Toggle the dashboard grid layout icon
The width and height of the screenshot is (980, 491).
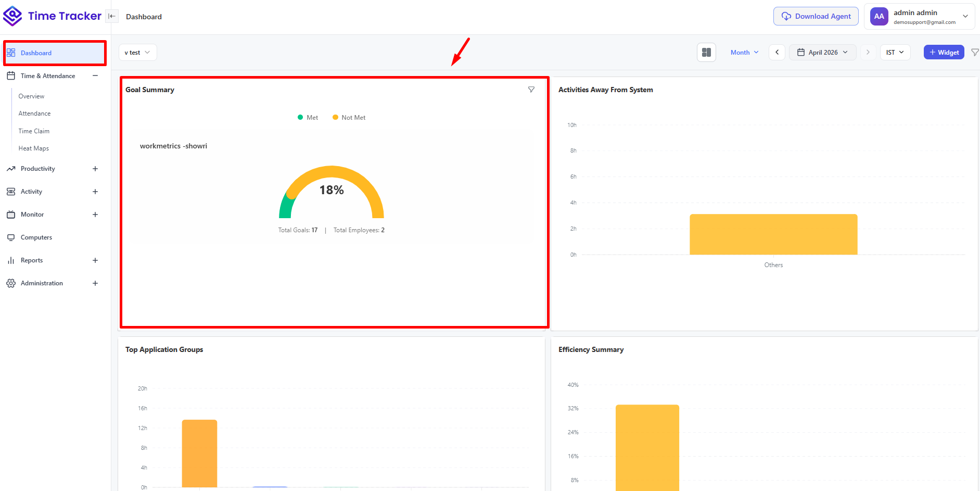click(706, 53)
